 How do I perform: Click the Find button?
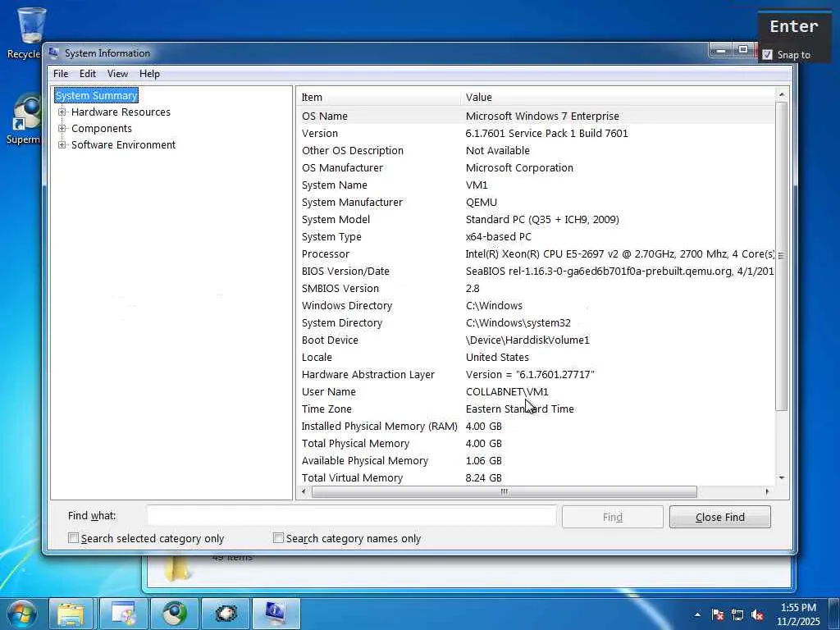[x=612, y=517]
